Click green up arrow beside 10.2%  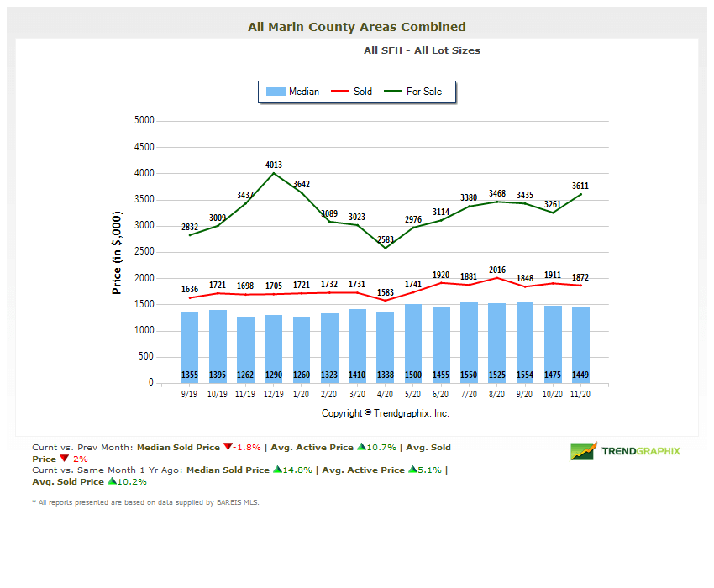(x=112, y=482)
